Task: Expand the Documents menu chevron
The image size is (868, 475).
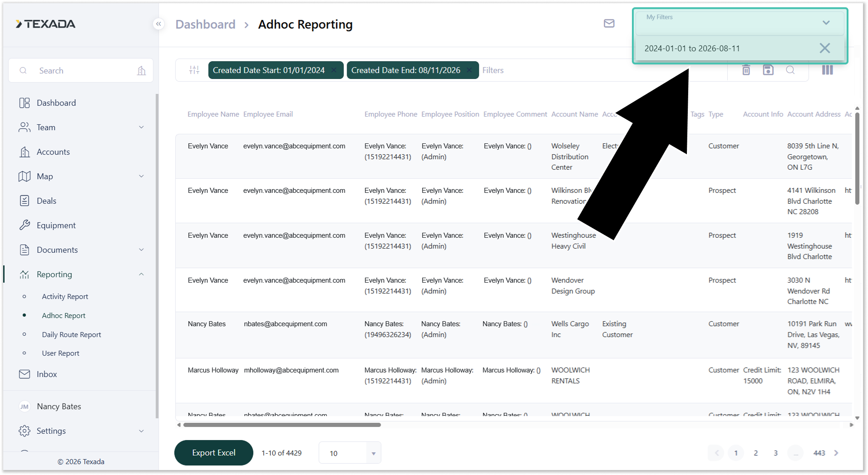Action: tap(141, 250)
